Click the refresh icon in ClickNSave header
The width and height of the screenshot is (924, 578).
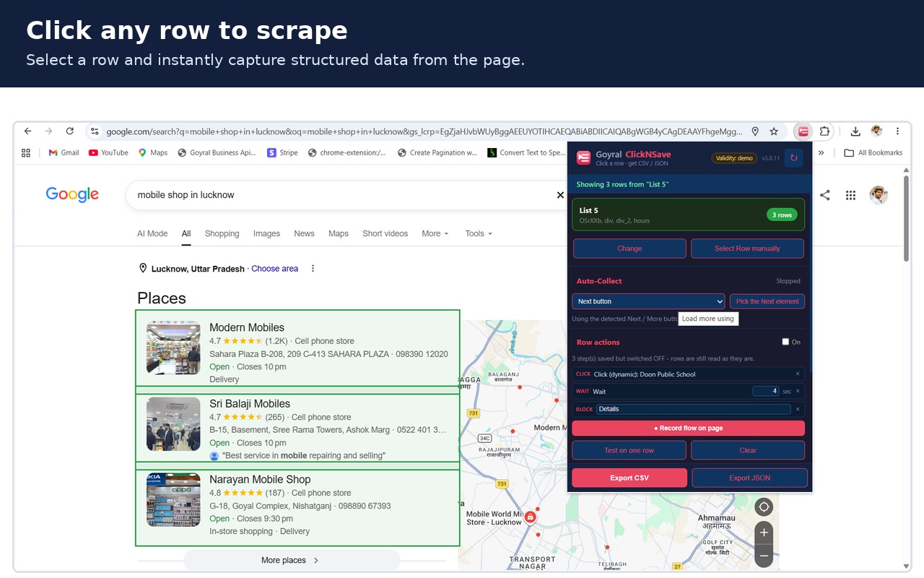click(x=794, y=158)
